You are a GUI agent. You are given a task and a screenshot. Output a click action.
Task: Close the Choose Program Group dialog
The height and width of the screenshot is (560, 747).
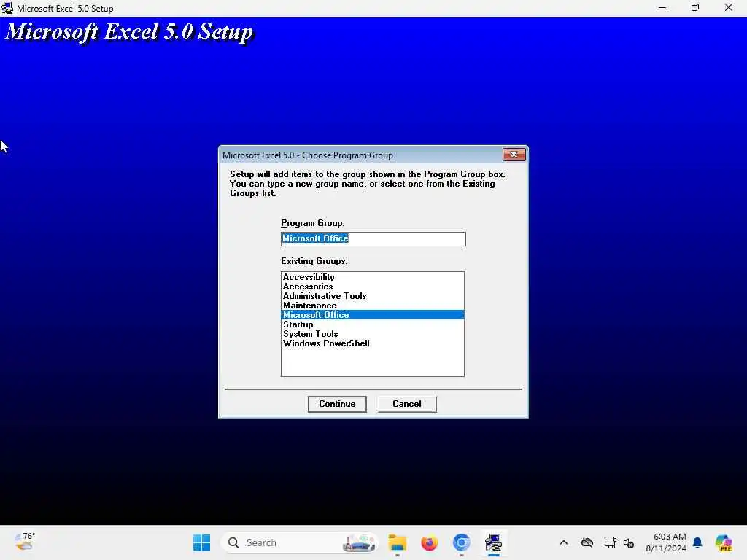coord(514,155)
